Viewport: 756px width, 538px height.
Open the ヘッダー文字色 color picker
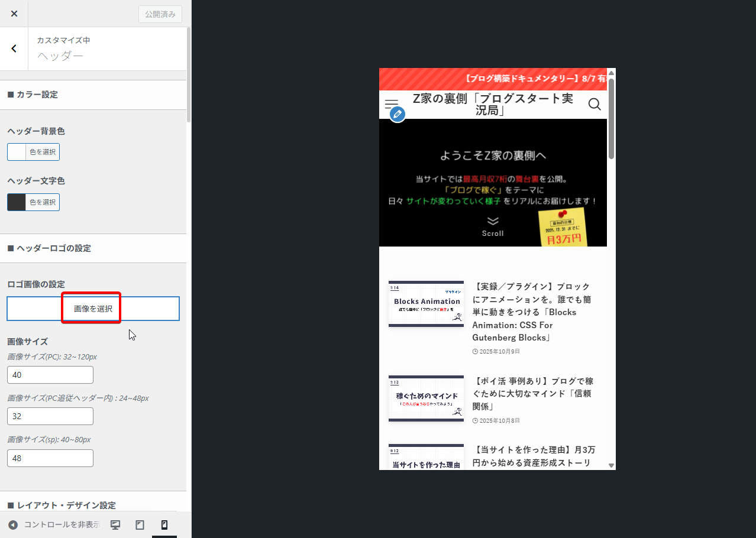(34, 202)
